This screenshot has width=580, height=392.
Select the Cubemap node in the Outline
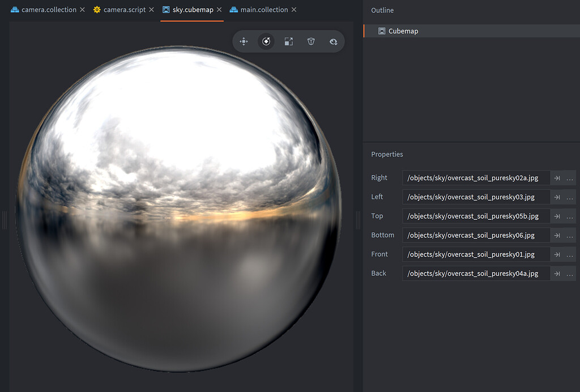[403, 31]
